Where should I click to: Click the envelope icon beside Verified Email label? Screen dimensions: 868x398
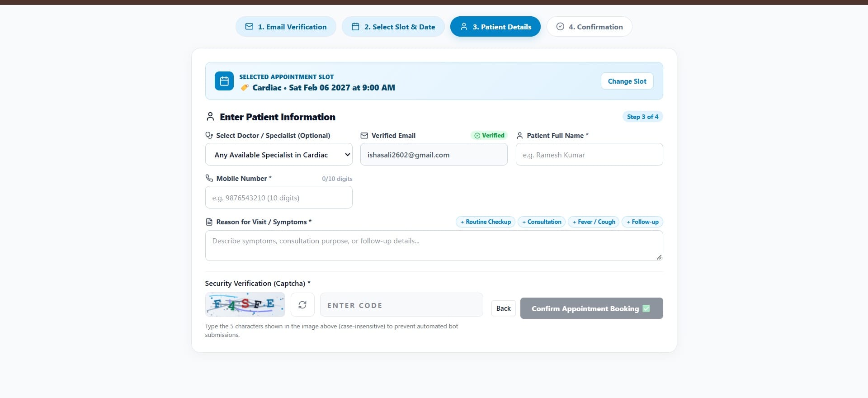point(364,135)
